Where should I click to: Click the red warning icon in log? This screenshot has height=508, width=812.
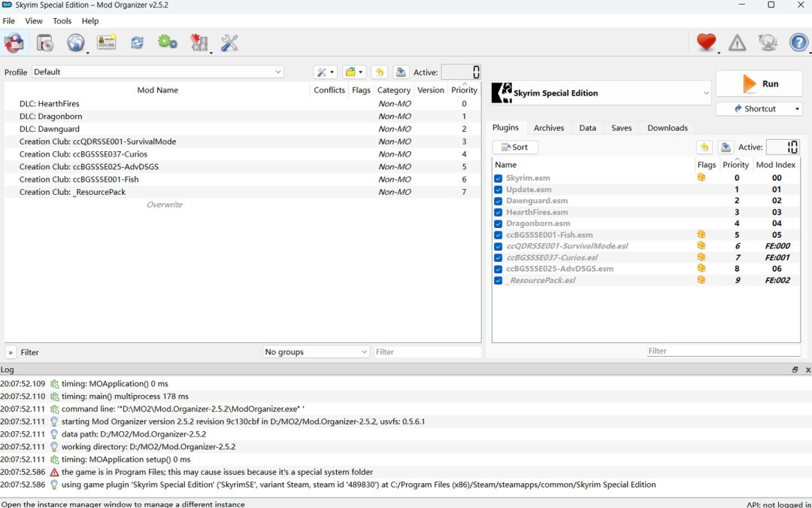tap(54, 472)
